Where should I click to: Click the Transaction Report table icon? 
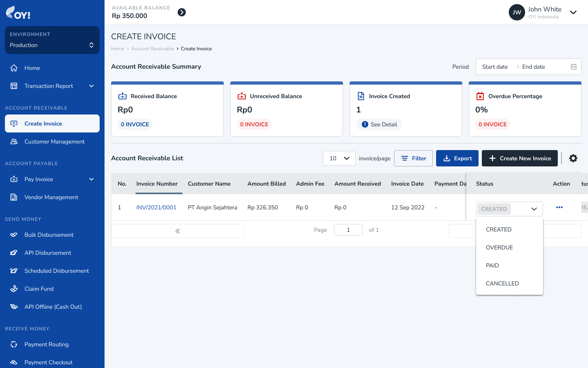(x=14, y=86)
